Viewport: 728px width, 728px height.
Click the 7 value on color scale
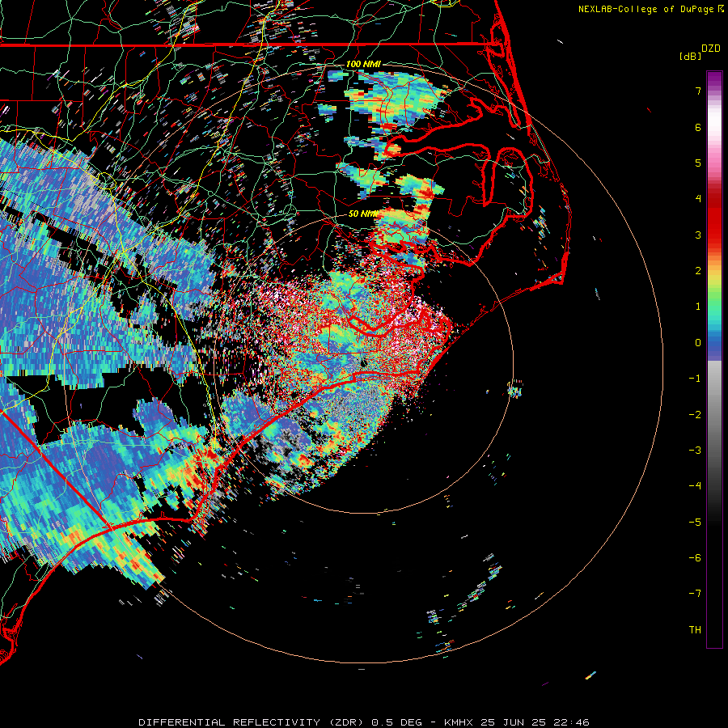tap(698, 91)
